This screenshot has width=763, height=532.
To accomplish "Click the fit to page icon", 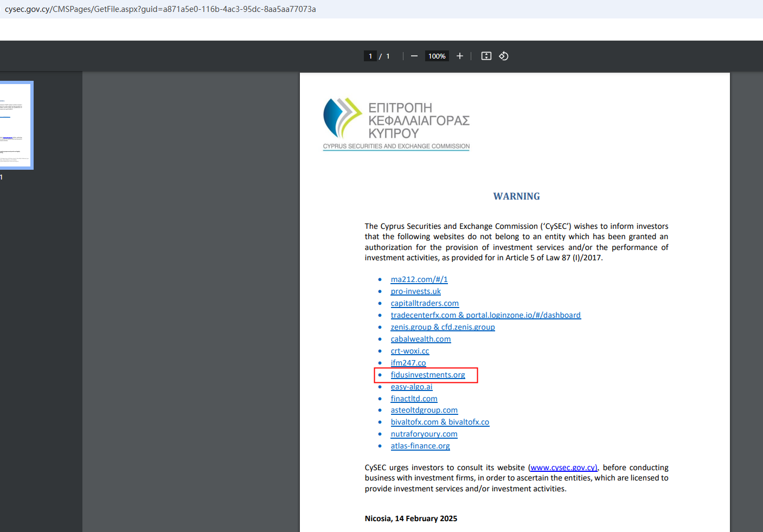I will click(486, 56).
